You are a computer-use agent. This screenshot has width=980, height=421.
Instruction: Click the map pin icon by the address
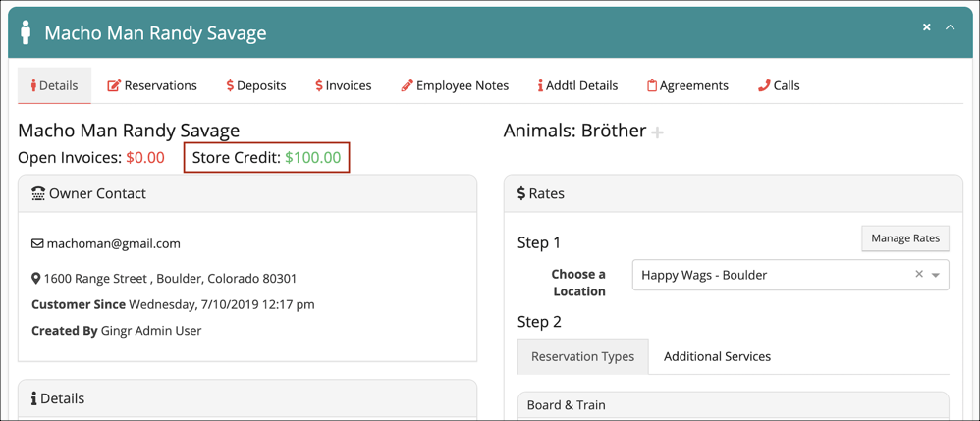pos(36,279)
